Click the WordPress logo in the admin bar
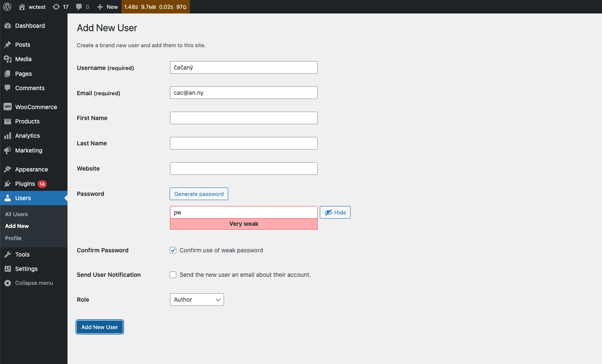Image resolution: width=602 pixels, height=364 pixels. (6, 7)
